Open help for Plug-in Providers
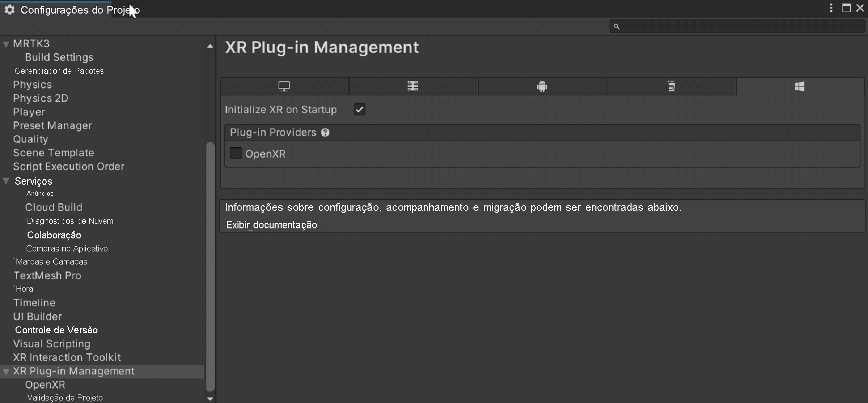The width and height of the screenshot is (868, 403). pyautogui.click(x=325, y=132)
